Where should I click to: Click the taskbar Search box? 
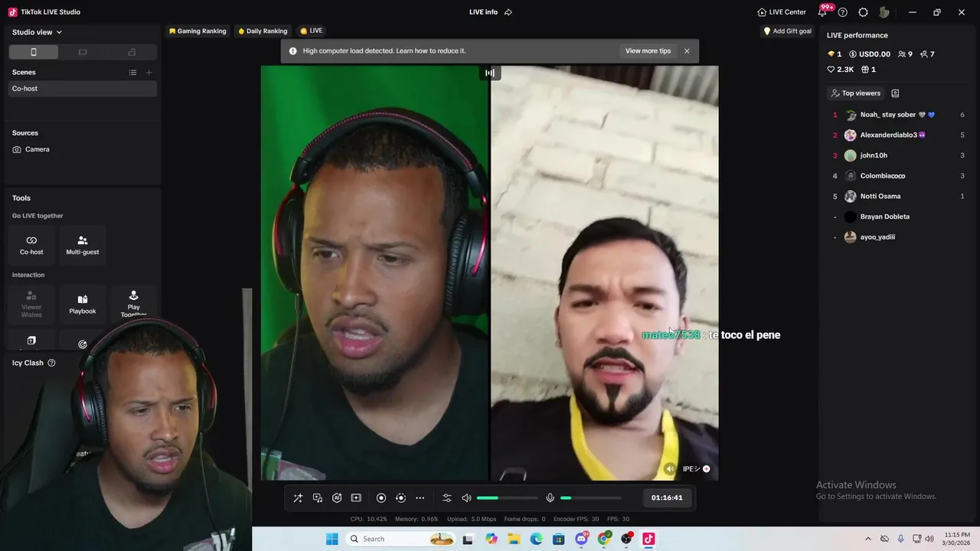(x=401, y=539)
